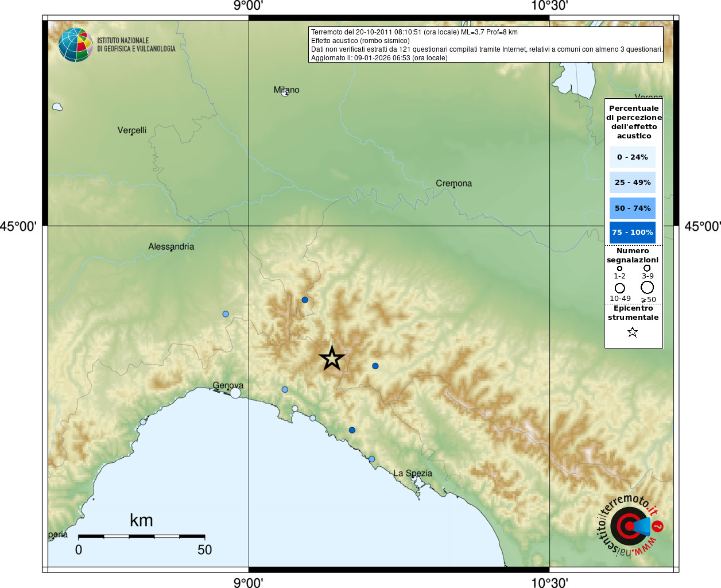Click the dark blue dot northwest of the epicenter
This screenshot has width=721, height=588.
coord(305,300)
